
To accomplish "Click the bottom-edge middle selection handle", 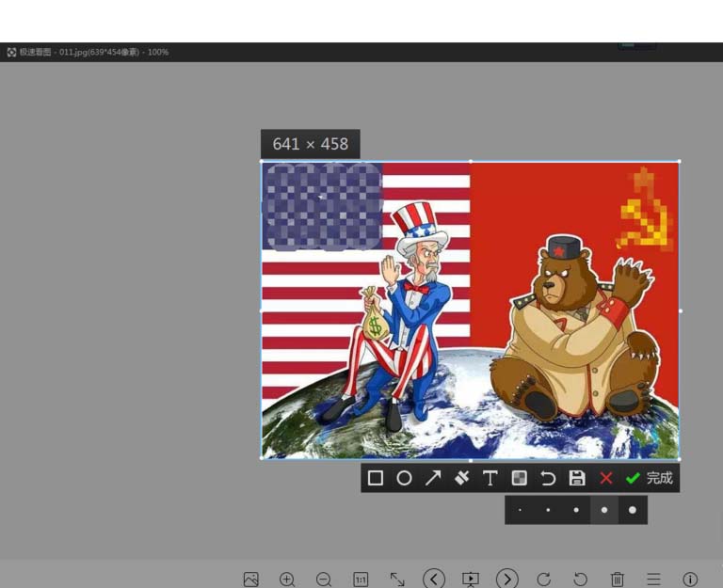I will tap(471, 460).
